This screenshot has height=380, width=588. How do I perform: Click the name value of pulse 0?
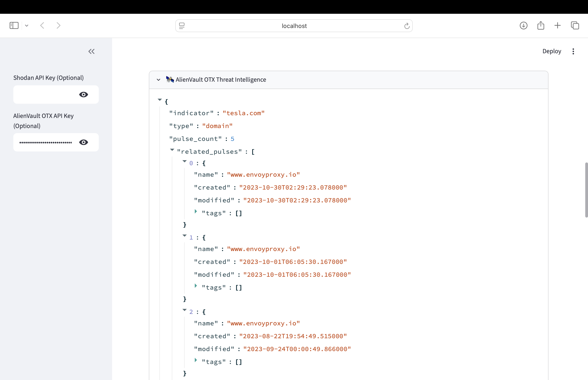coord(263,175)
